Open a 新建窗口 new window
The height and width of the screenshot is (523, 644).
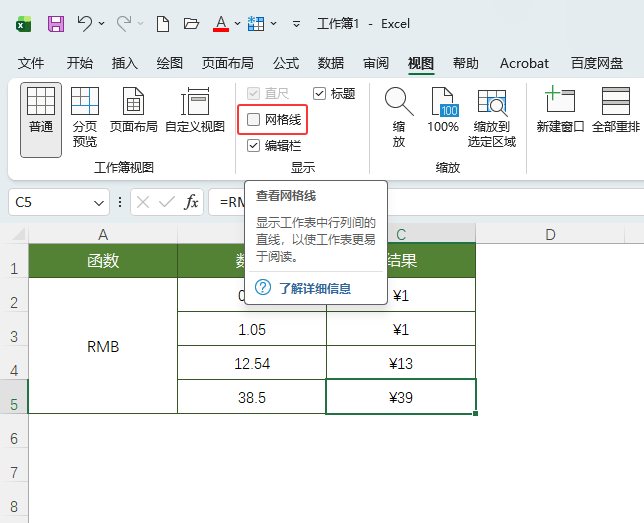pos(560,110)
